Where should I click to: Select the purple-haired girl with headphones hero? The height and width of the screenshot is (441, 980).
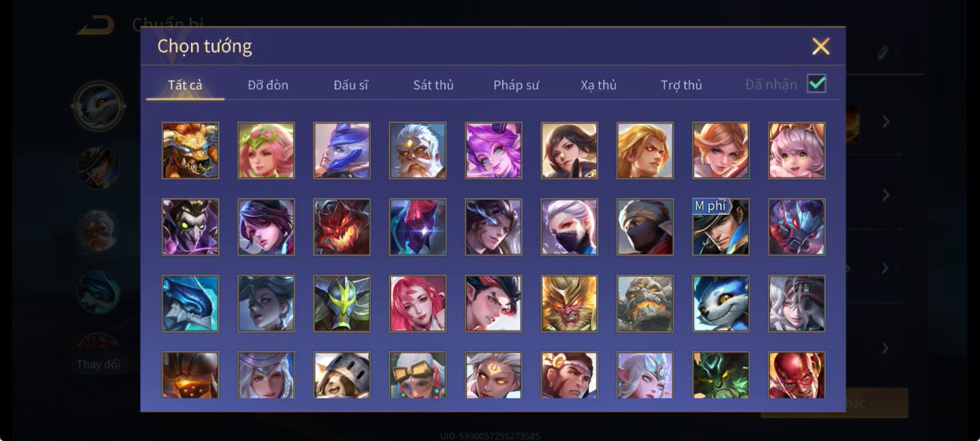[x=494, y=150]
